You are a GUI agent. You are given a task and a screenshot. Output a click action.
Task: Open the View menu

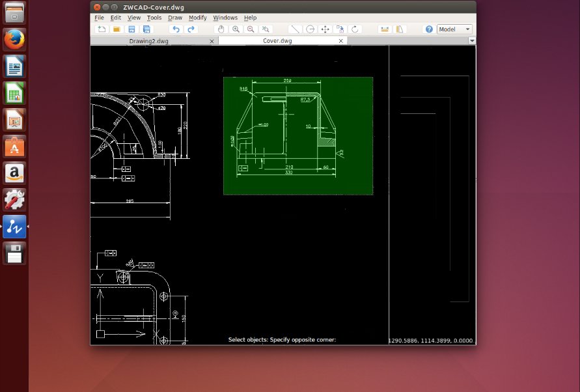[x=134, y=18]
